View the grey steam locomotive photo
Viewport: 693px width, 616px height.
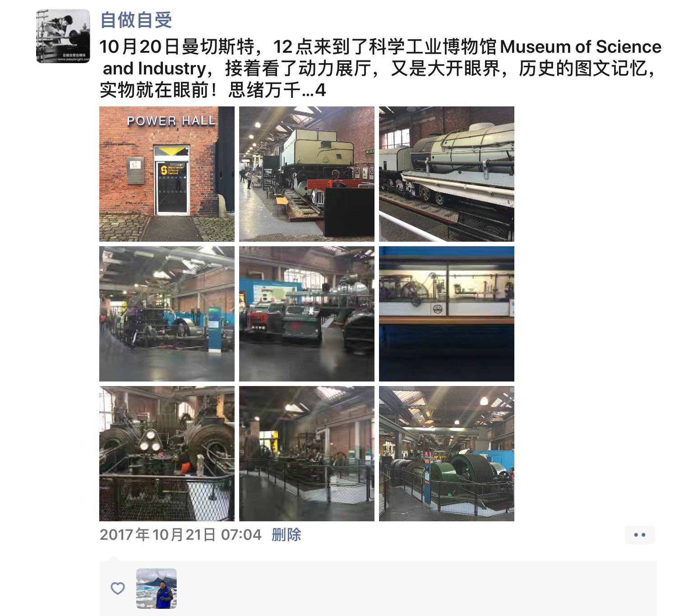pos(447,174)
